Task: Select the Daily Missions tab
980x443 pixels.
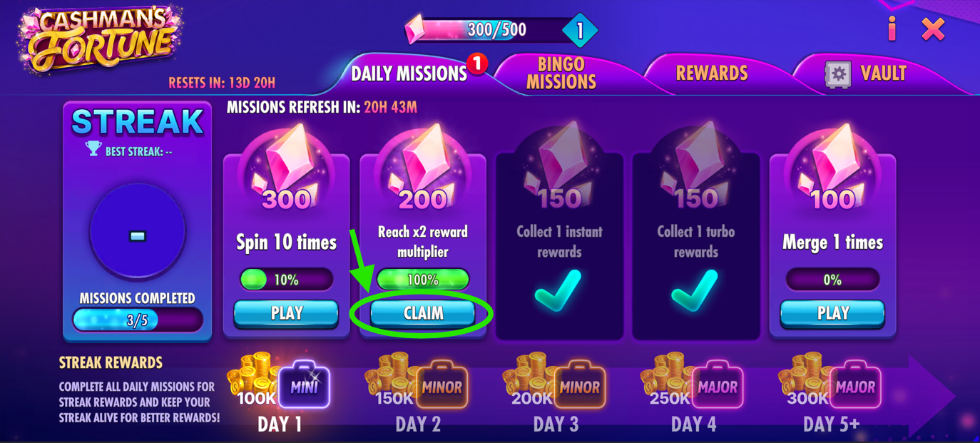Action: (409, 73)
